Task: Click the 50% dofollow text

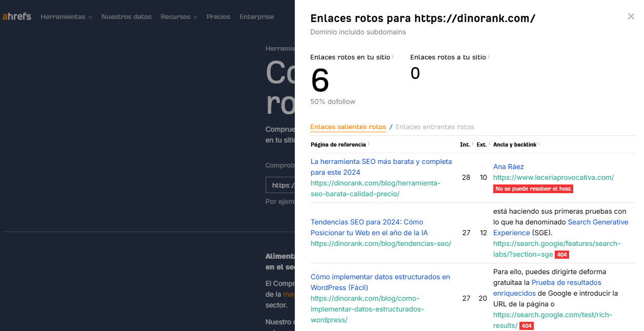Action: coord(333,102)
